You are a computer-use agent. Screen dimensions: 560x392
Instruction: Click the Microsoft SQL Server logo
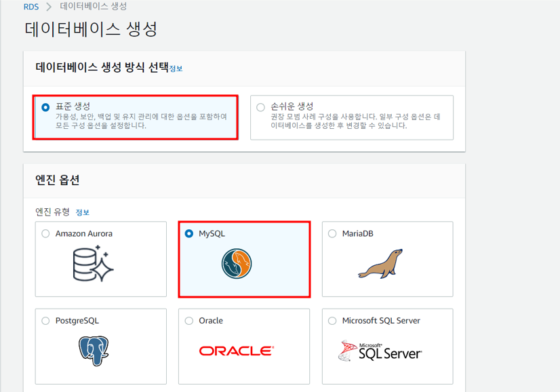point(380,351)
